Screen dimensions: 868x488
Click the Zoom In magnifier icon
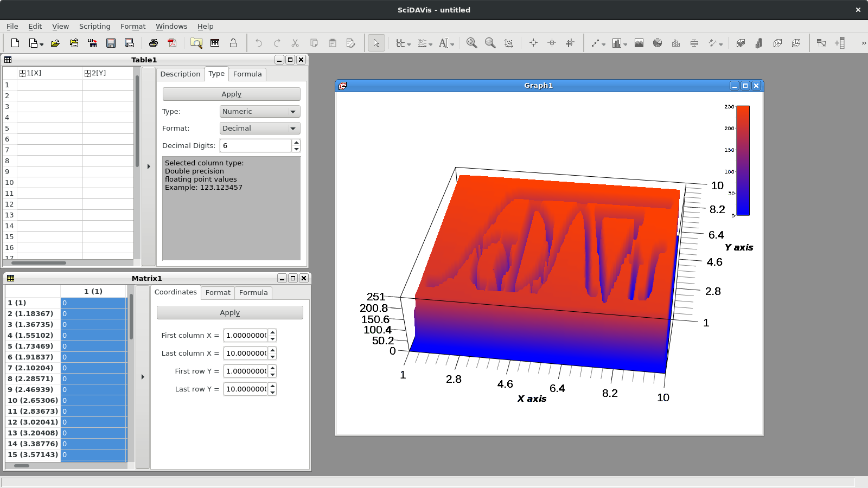point(472,43)
